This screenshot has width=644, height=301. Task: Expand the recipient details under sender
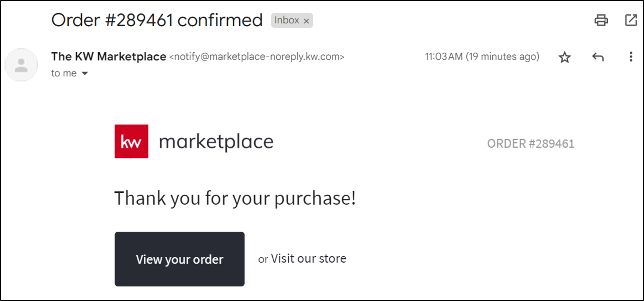coord(85,73)
